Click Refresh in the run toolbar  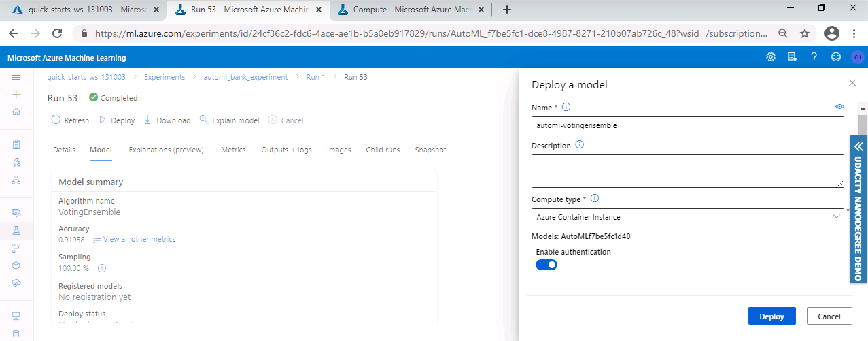click(x=70, y=120)
